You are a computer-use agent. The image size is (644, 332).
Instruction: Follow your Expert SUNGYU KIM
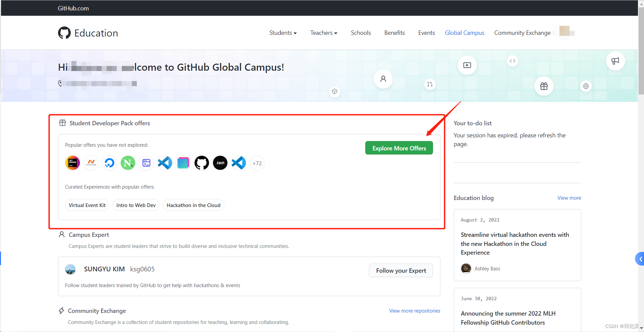pos(401,270)
